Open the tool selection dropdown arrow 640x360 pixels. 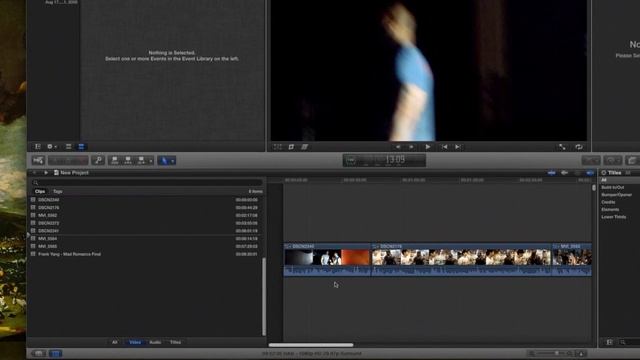(x=173, y=161)
